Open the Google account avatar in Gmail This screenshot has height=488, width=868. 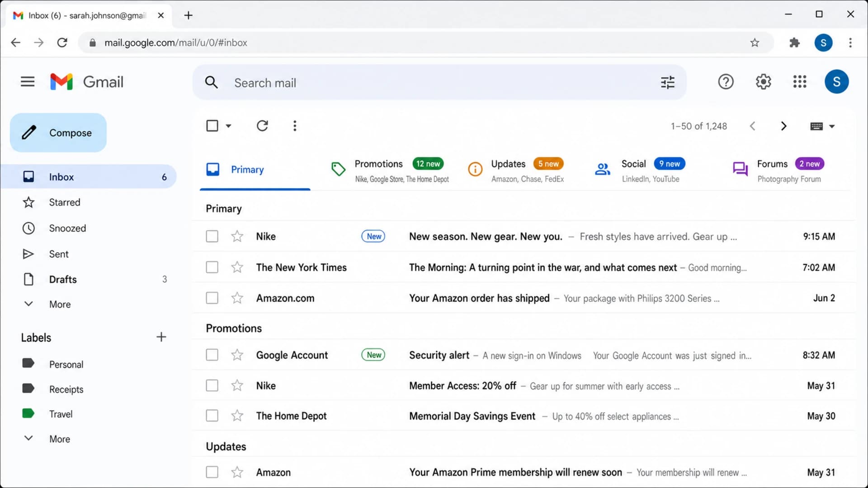click(836, 82)
